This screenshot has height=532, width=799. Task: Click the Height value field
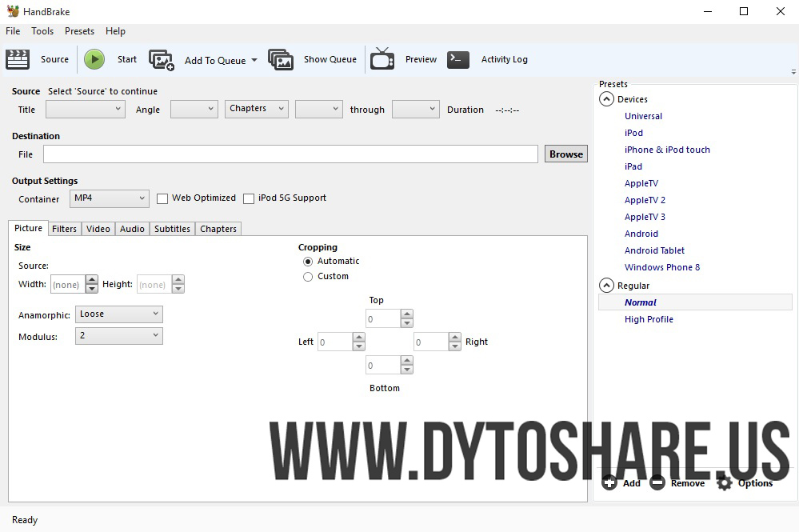coord(154,284)
